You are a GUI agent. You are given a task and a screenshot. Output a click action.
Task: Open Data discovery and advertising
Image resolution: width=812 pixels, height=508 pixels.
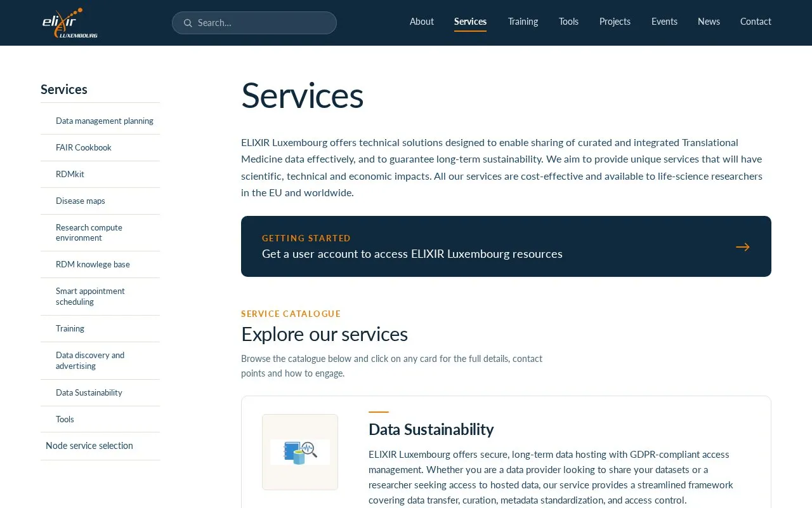coord(90,361)
